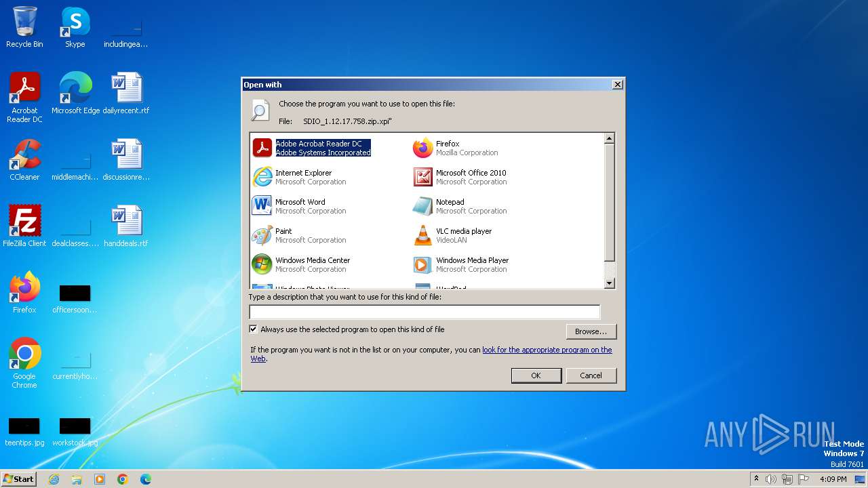The width and height of the screenshot is (868, 488).
Task: Open Action Center flag tray icon
Action: [x=804, y=479]
